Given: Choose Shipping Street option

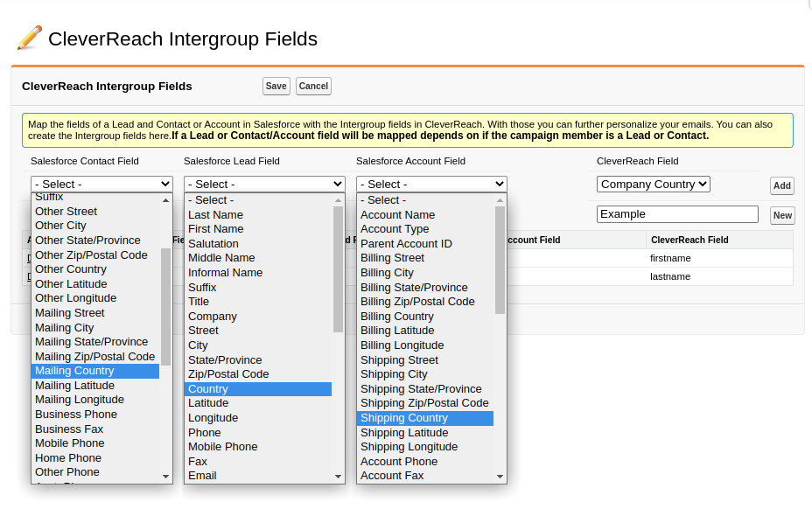Looking at the screenshot, I should (x=425, y=359).
